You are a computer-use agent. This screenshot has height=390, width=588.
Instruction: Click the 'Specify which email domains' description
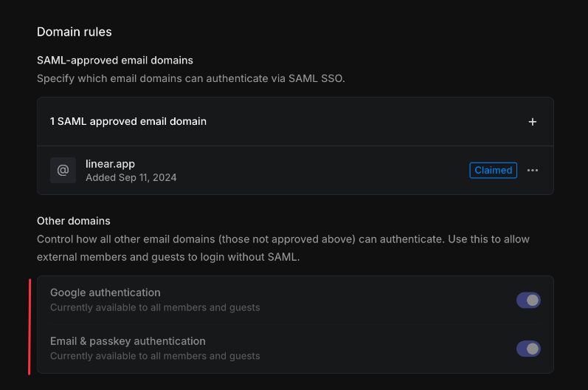(190, 78)
